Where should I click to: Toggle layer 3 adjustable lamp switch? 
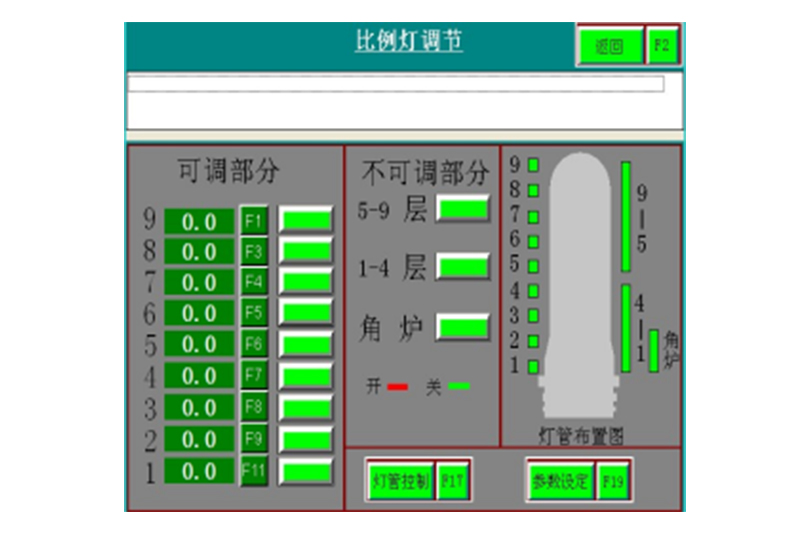point(306,408)
